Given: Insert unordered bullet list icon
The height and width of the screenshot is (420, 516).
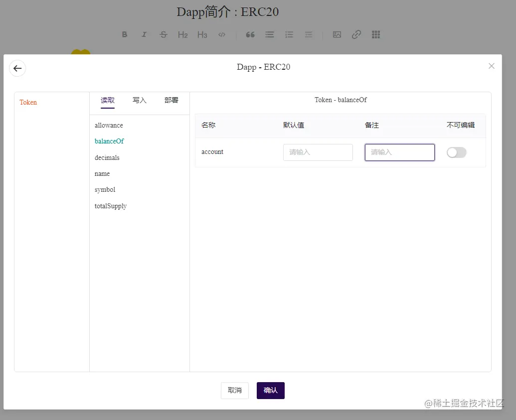Looking at the screenshot, I should pyautogui.click(x=270, y=34).
